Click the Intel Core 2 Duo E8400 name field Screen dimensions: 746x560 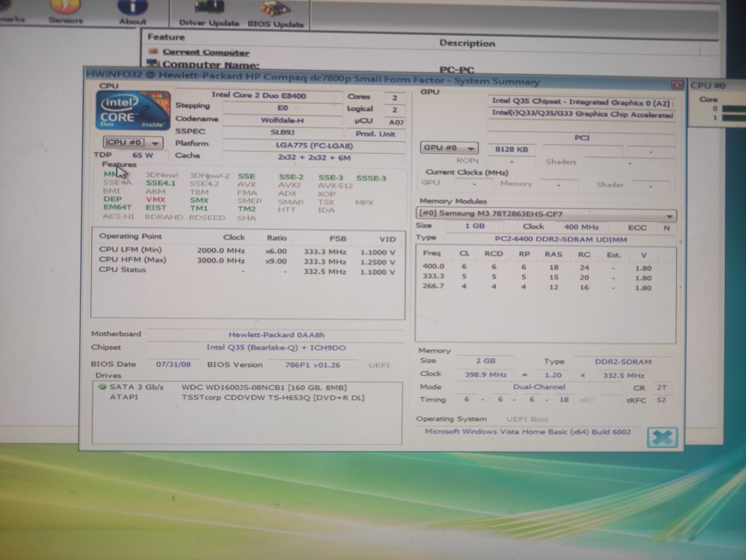259,95
